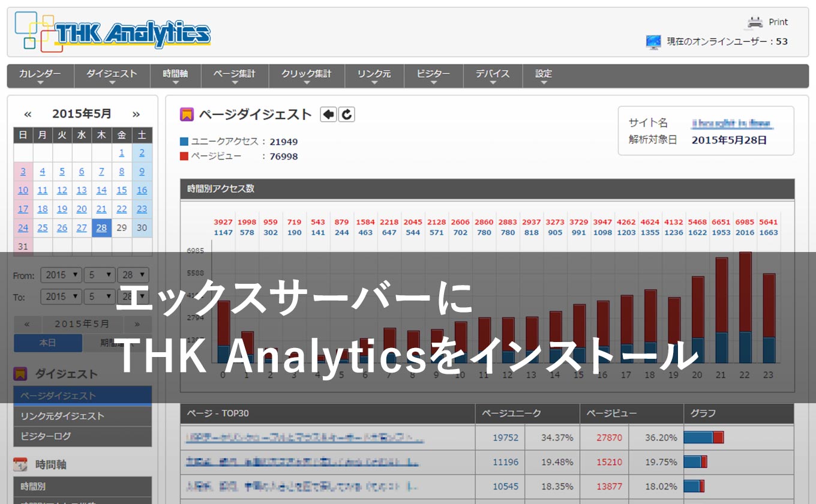
Task: Open the 設定 menu
Action: [x=544, y=76]
